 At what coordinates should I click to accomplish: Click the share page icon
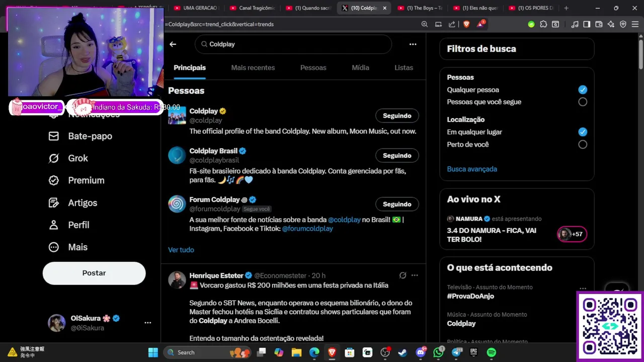tap(452, 24)
